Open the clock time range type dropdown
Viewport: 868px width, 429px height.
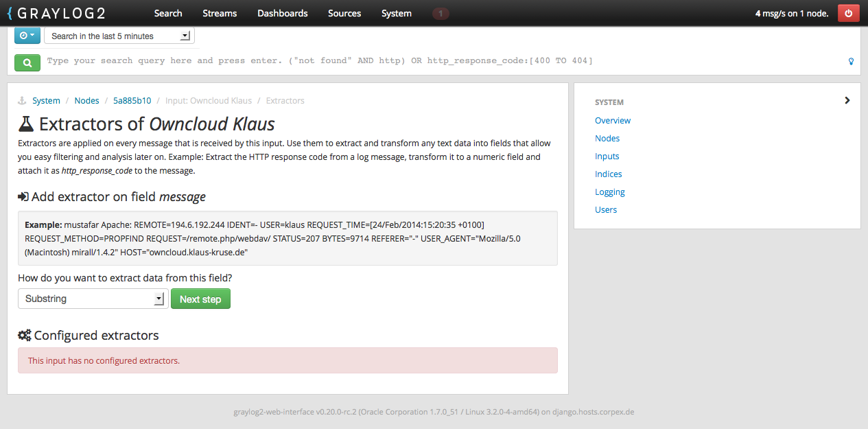pos(27,36)
